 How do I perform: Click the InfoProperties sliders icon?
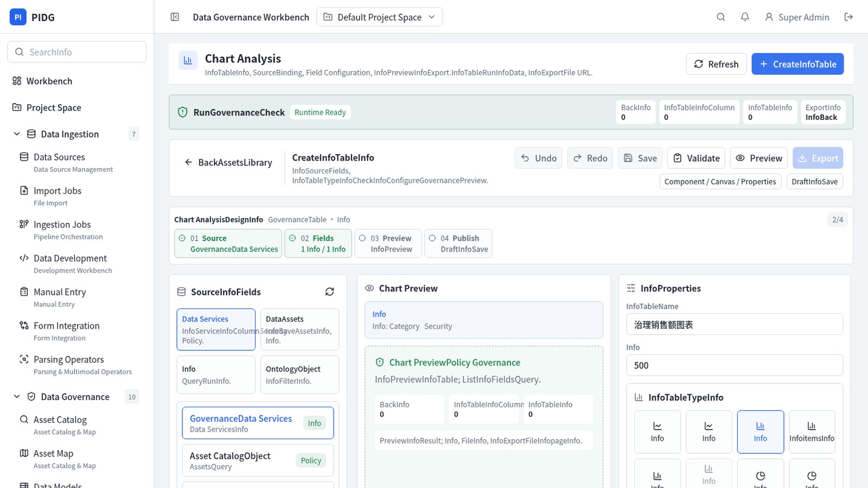coord(631,288)
